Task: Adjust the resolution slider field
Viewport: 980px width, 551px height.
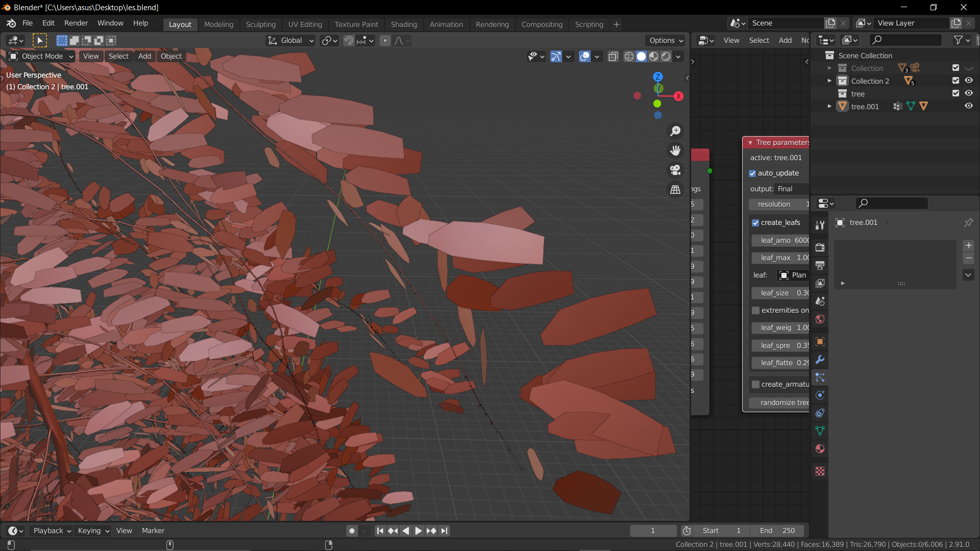Action: tap(779, 204)
